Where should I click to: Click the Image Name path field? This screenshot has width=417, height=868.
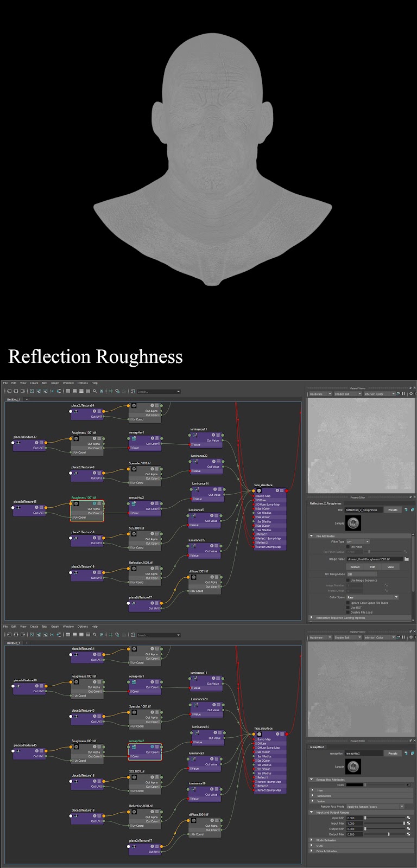point(375,559)
